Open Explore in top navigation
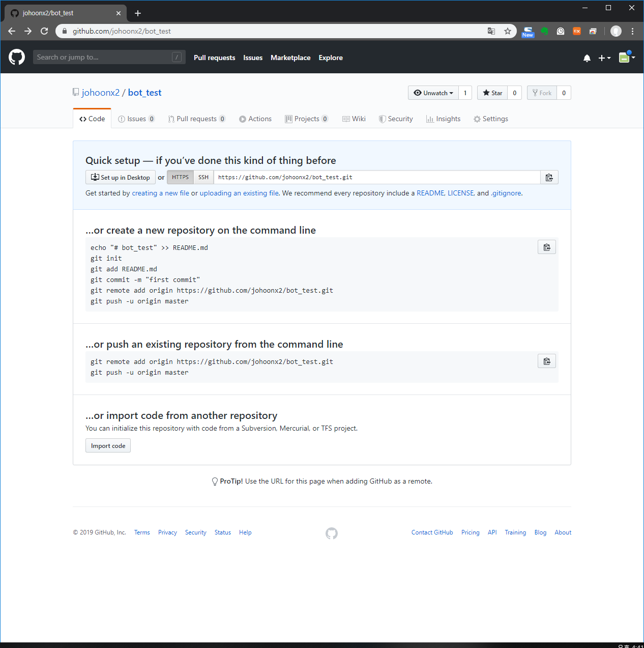The height and width of the screenshot is (648, 644). click(x=331, y=58)
